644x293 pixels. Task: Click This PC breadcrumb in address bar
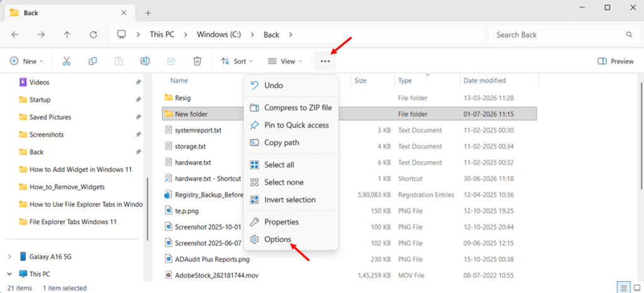point(162,35)
